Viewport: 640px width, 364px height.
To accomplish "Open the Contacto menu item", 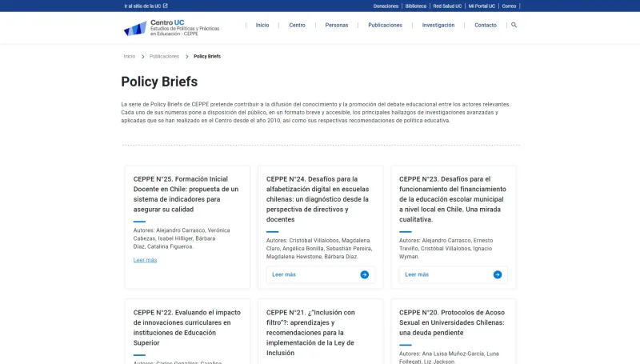I will (486, 25).
